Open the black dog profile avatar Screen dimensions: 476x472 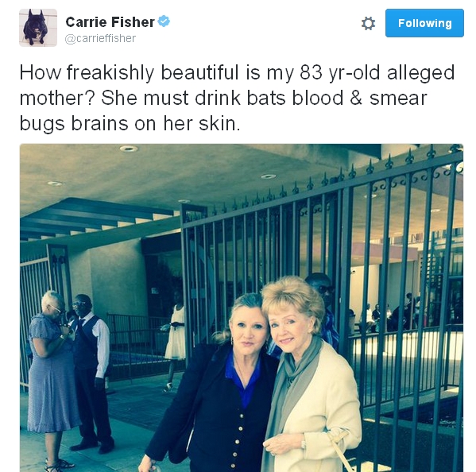pyautogui.click(x=38, y=28)
